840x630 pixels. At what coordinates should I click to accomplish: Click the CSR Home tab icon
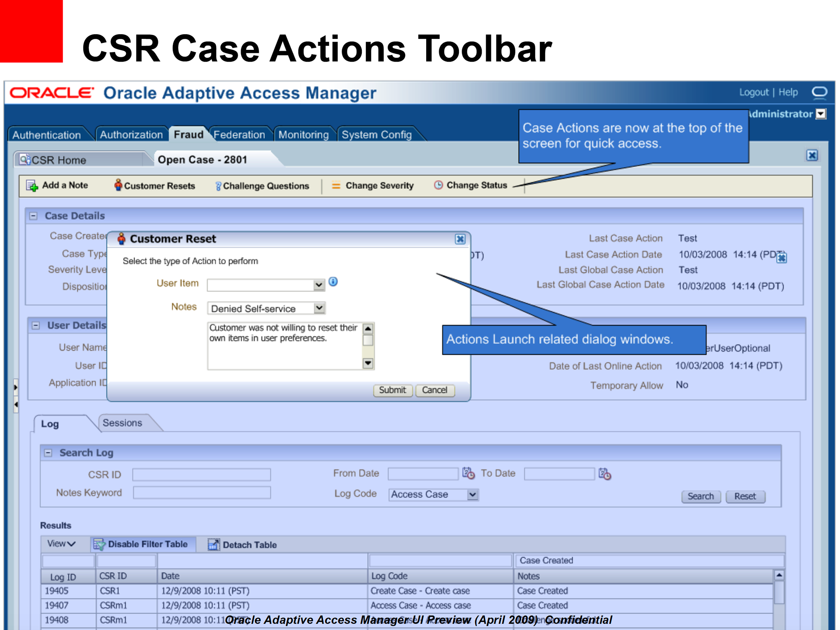25,160
